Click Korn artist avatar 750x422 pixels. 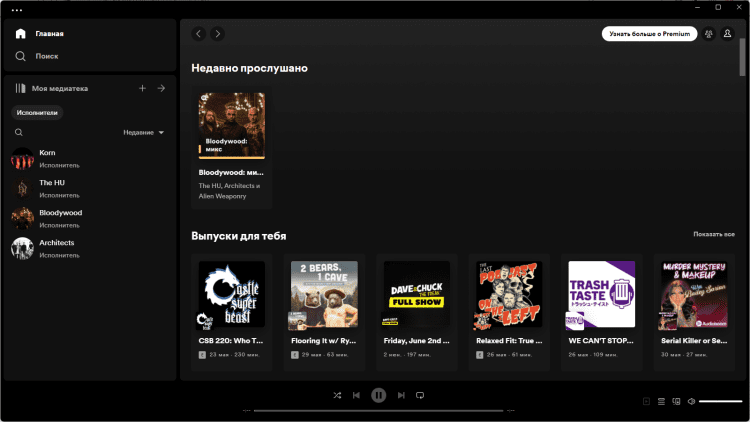(22, 158)
